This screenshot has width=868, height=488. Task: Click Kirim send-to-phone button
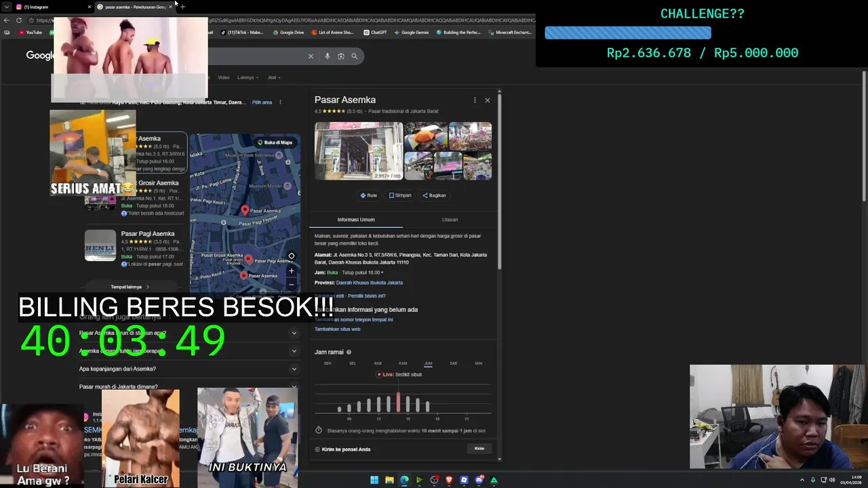point(479,449)
